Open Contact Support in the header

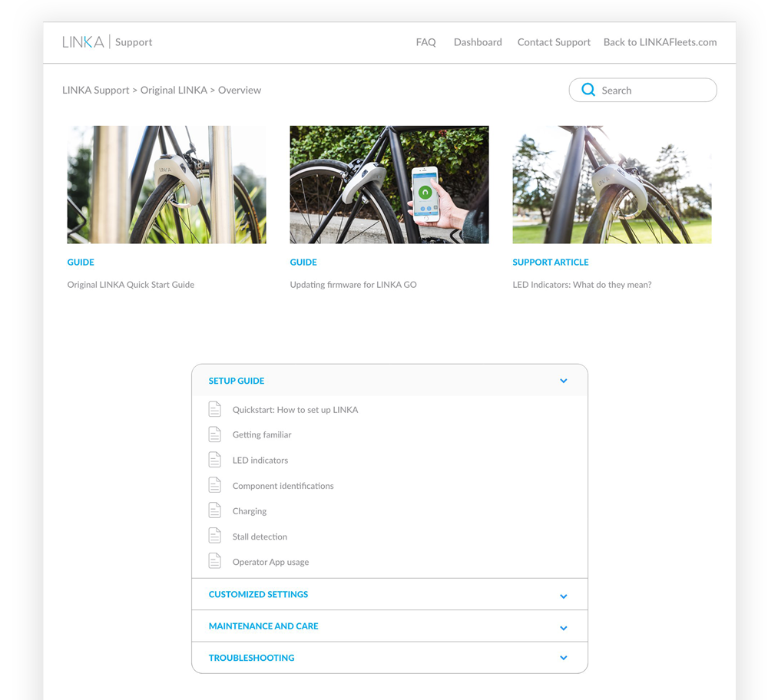pyautogui.click(x=554, y=42)
